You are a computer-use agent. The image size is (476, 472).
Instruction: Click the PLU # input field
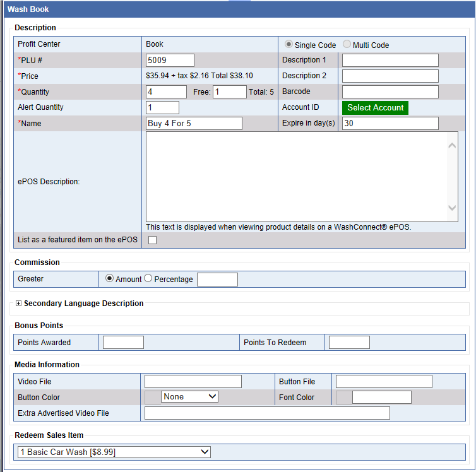click(170, 60)
